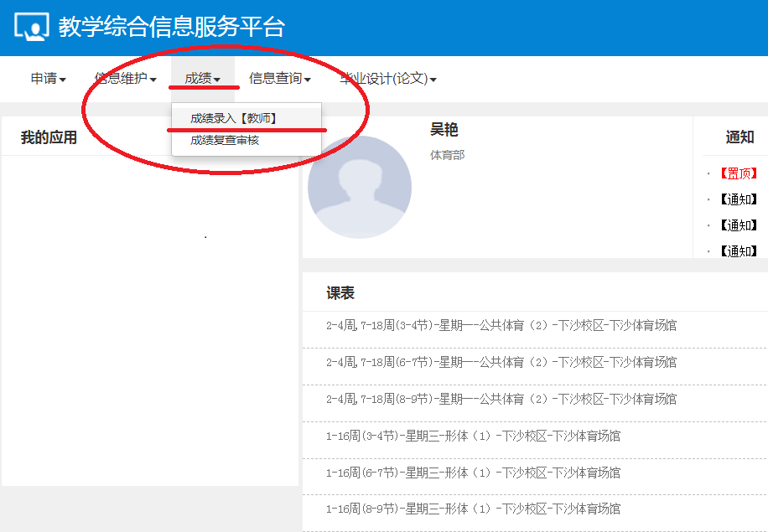Click the user profile avatar picture
Image resolution: width=768 pixels, height=532 pixels.
(359, 187)
